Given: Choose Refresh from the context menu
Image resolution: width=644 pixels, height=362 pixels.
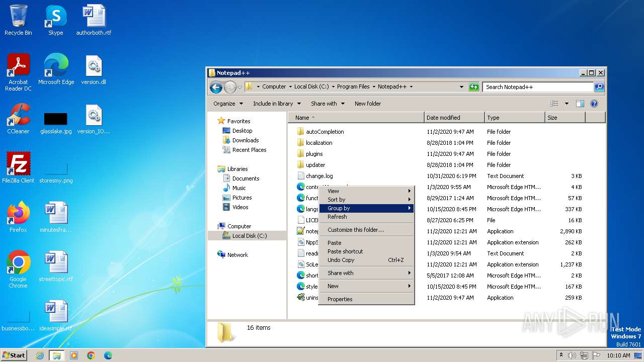Looking at the screenshot, I should (366, 217).
